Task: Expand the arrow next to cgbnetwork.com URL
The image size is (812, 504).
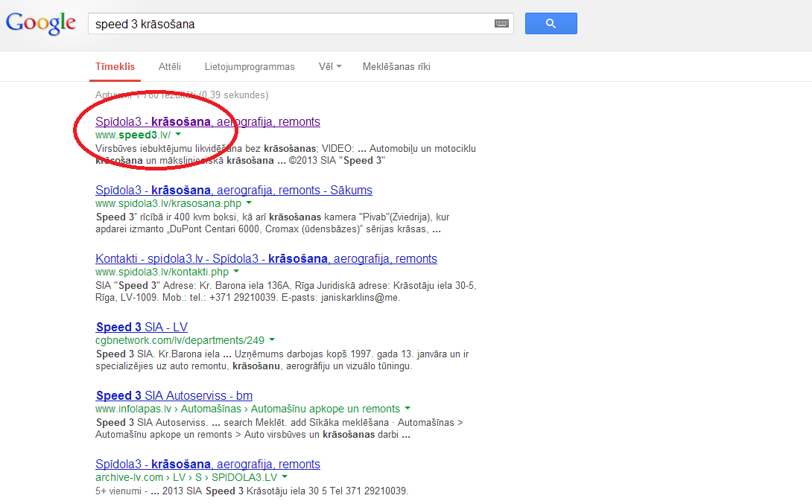Action: 272,340
